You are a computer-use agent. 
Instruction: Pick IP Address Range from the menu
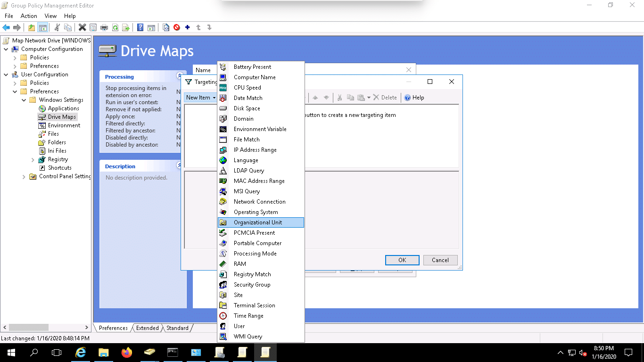tap(261, 150)
